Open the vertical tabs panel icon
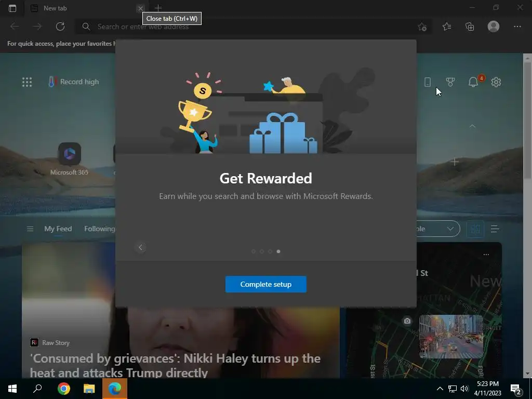The image size is (532, 399). [12, 8]
